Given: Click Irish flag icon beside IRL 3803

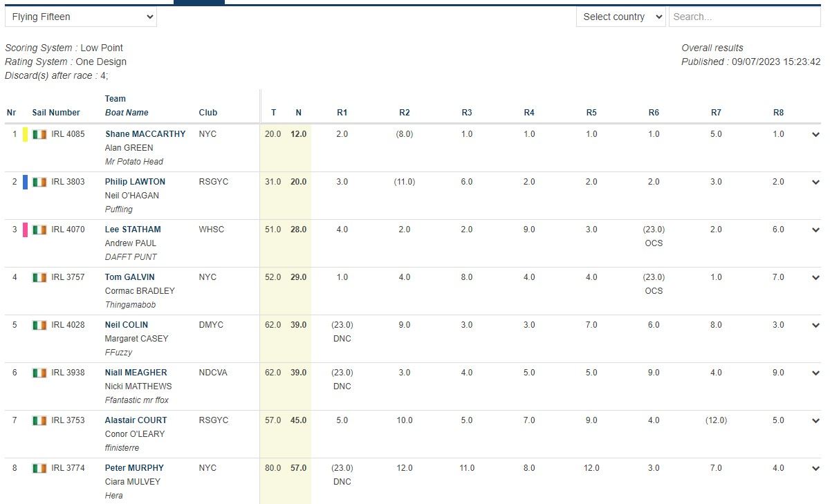Looking at the screenshot, I should click(39, 182).
